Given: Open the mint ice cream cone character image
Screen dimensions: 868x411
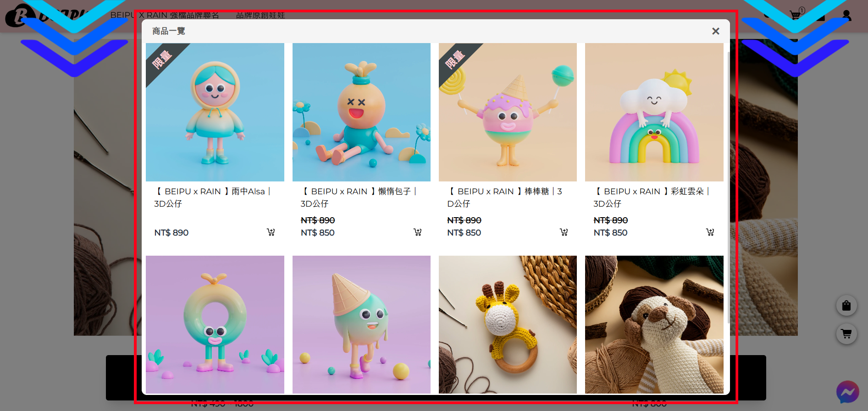Looking at the screenshot, I should 361,324.
